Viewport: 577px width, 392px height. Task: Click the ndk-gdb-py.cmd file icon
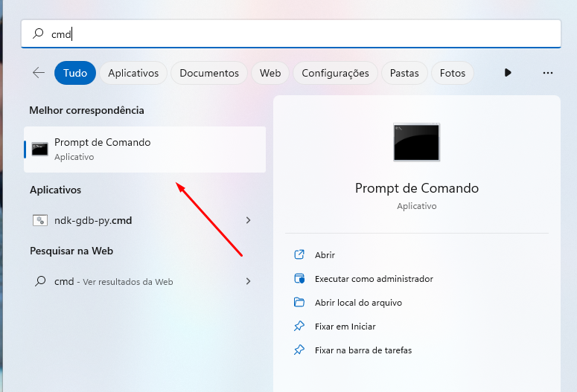click(39, 220)
